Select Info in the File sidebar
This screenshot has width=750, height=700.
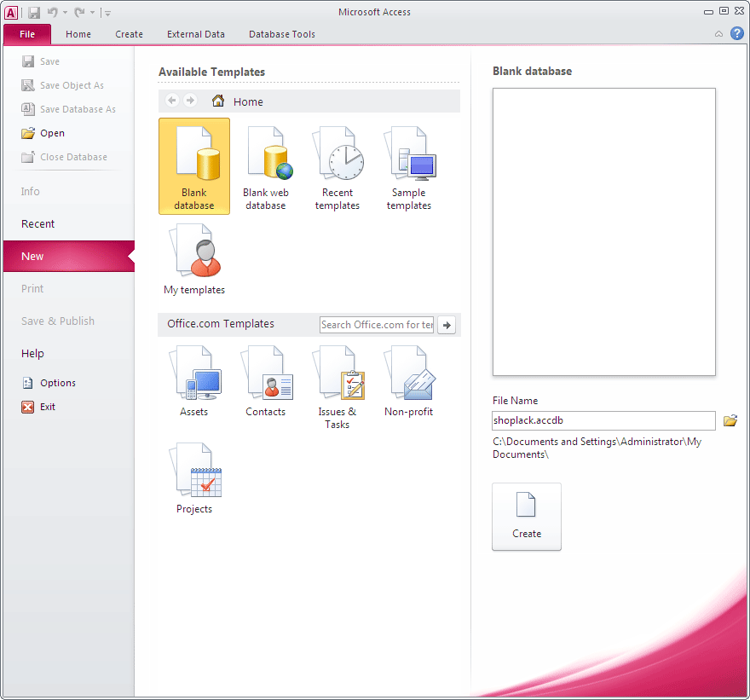69,191
